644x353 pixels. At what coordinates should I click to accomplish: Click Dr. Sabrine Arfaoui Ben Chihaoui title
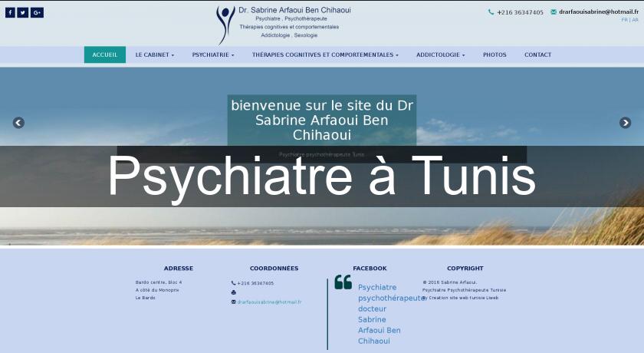click(x=294, y=10)
